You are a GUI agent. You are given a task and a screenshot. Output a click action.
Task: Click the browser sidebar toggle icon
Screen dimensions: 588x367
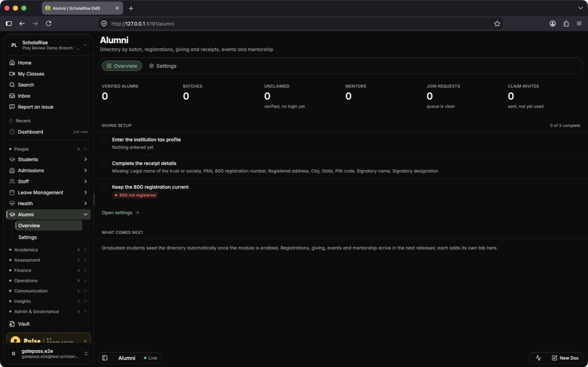click(x=9, y=23)
